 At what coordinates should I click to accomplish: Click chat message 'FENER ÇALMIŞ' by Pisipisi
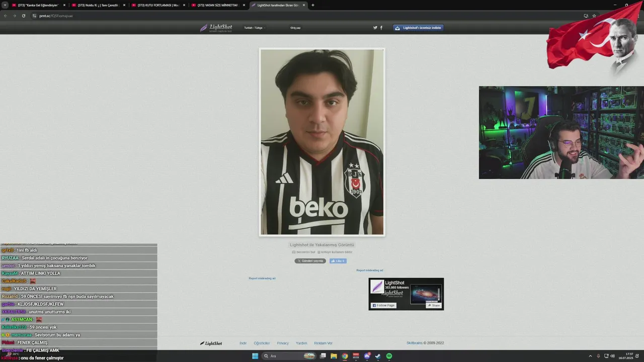32,342
